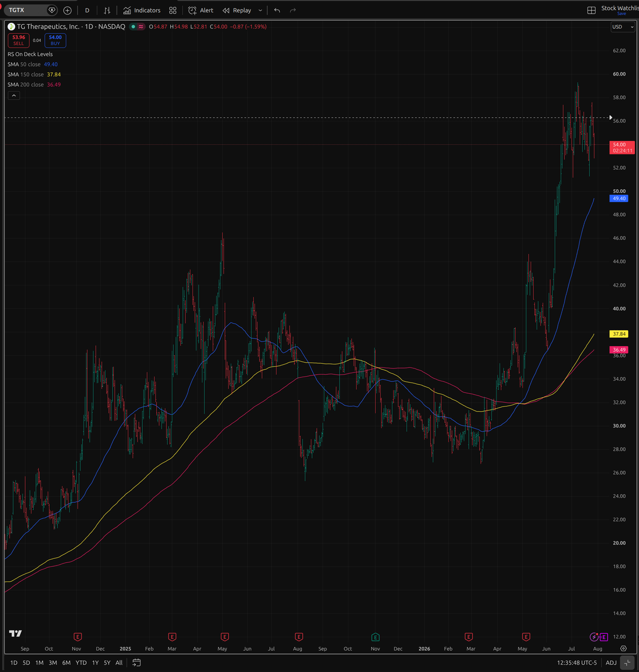The image size is (639, 672).
Task: Set date range to 5D
Action: (26, 662)
